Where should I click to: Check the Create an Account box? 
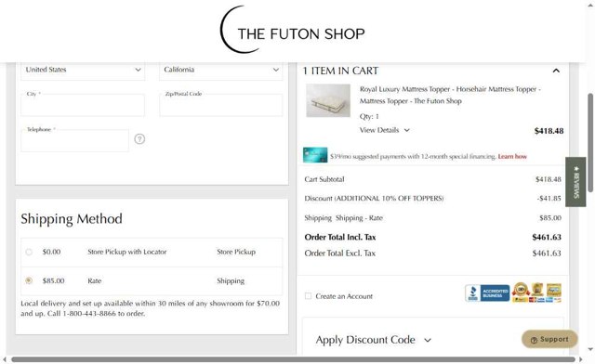click(x=308, y=295)
